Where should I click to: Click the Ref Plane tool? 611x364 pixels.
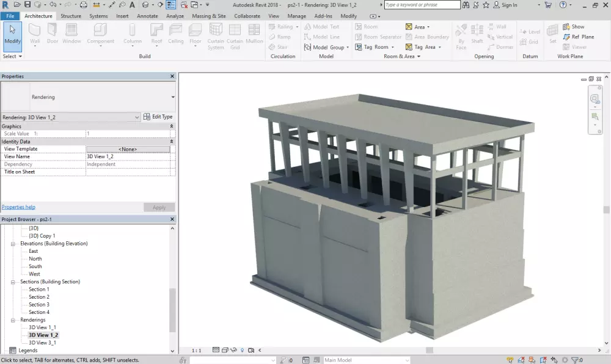click(566, 37)
